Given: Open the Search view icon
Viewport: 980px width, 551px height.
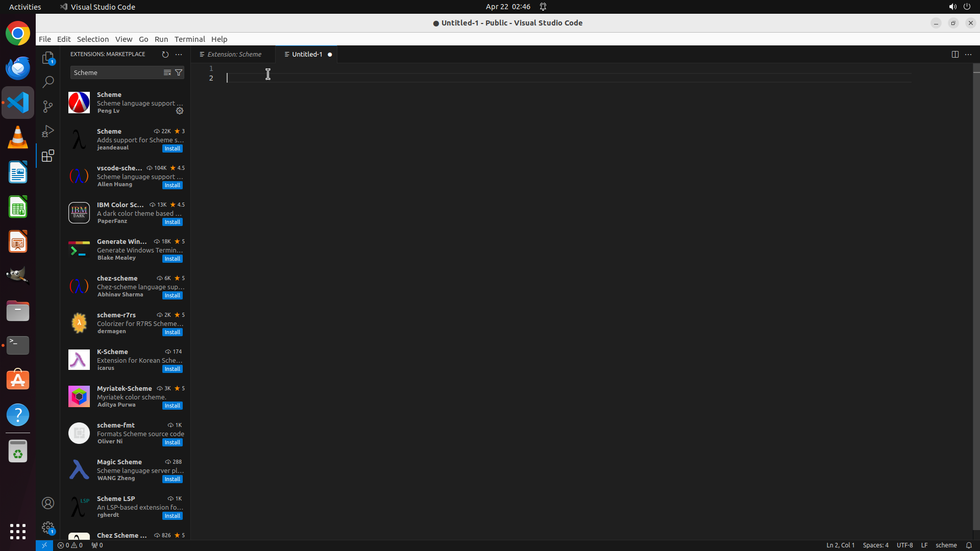Looking at the screenshot, I should point(48,82).
